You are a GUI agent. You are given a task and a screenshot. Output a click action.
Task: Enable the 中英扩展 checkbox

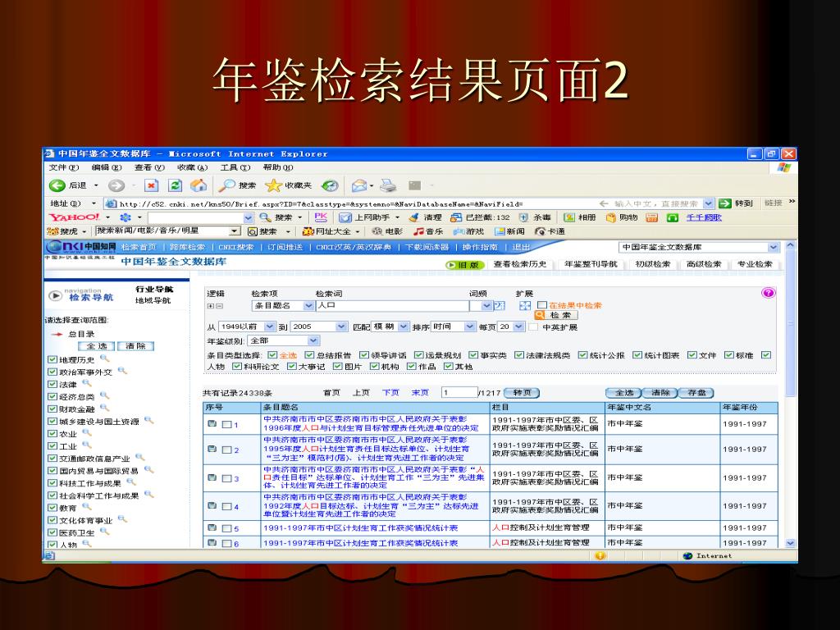(533, 326)
